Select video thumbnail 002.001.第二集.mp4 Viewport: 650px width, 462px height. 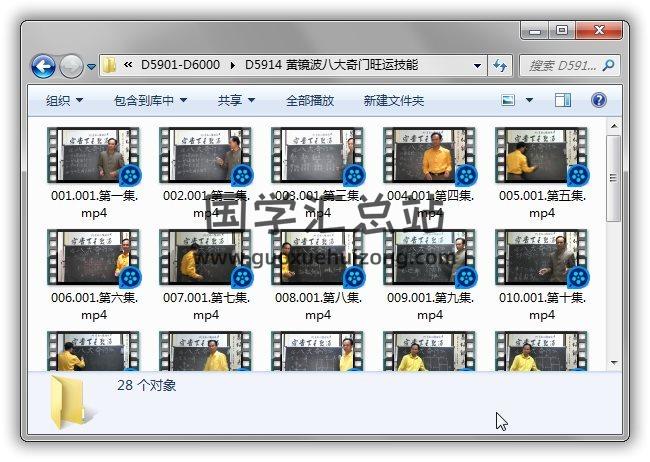(x=206, y=156)
